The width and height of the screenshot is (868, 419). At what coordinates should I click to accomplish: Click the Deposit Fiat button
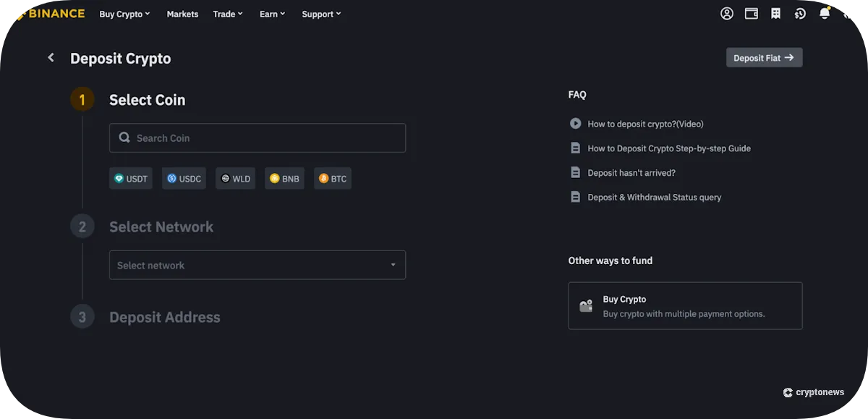(x=764, y=57)
